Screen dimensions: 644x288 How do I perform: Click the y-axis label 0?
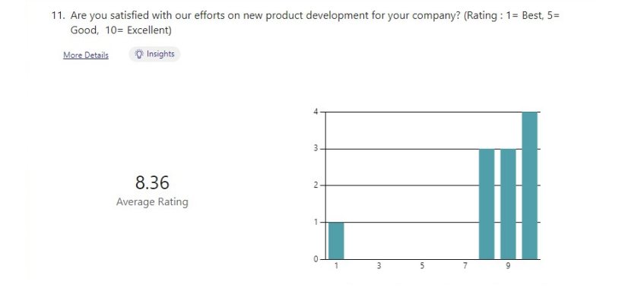pos(316,259)
